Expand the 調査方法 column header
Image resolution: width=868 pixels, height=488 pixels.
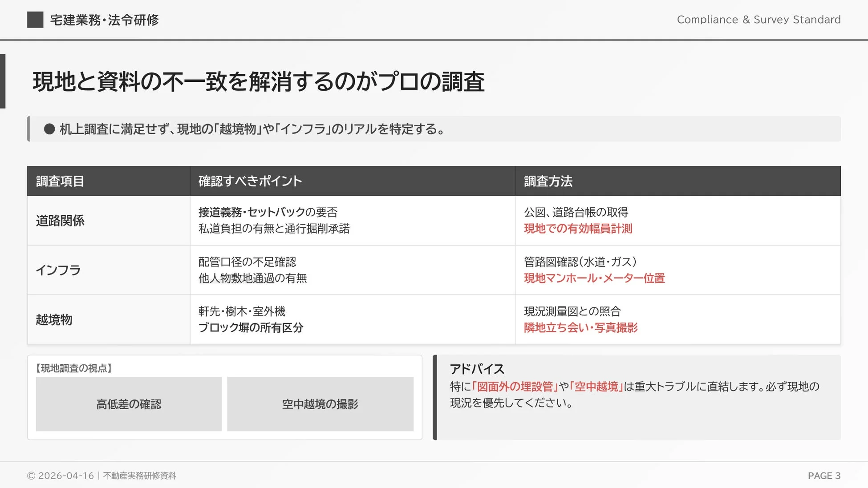click(x=548, y=181)
